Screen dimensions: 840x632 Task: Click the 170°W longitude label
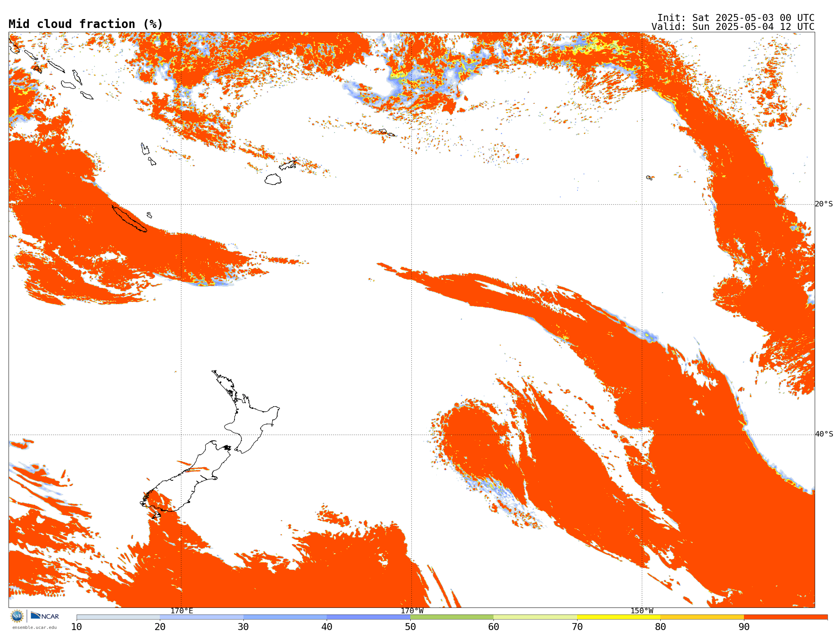[412, 611]
